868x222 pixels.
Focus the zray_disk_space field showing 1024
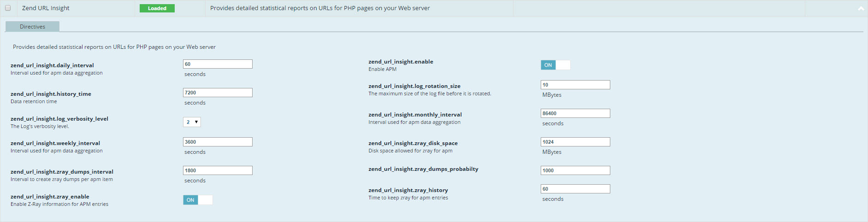[575, 142]
